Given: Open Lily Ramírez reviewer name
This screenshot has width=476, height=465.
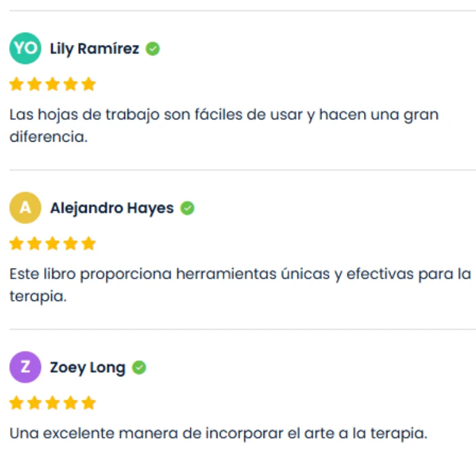Looking at the screenshot, I should 94,49.
